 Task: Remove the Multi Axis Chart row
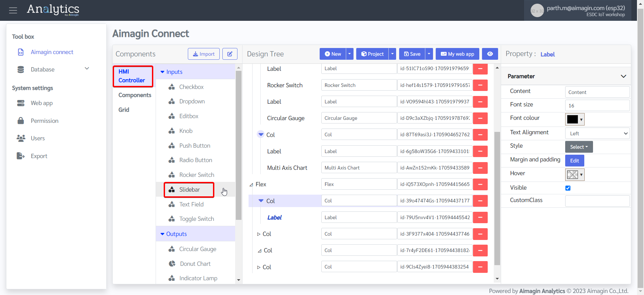click(480, 168)
